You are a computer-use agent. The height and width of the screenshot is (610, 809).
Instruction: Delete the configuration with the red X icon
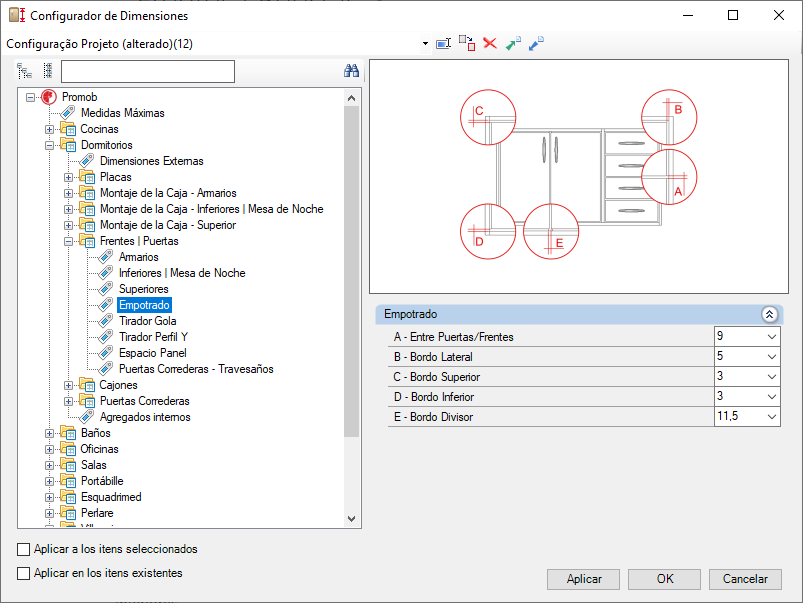[490, 43]
